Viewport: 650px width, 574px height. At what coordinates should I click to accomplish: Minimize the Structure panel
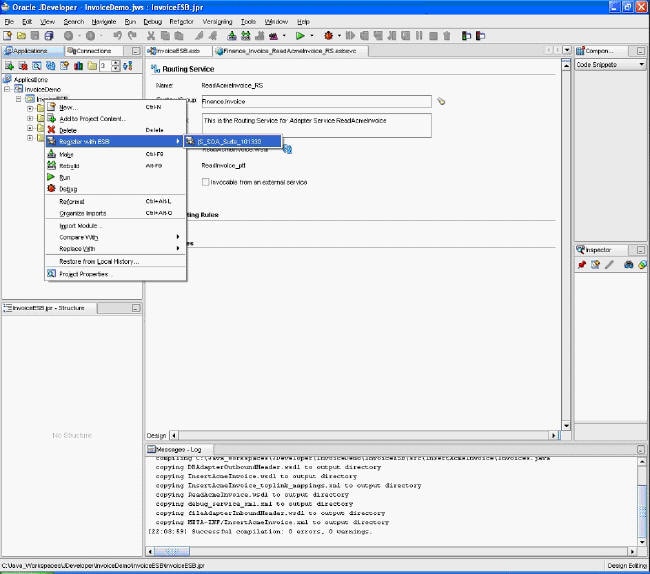point(136,308)
